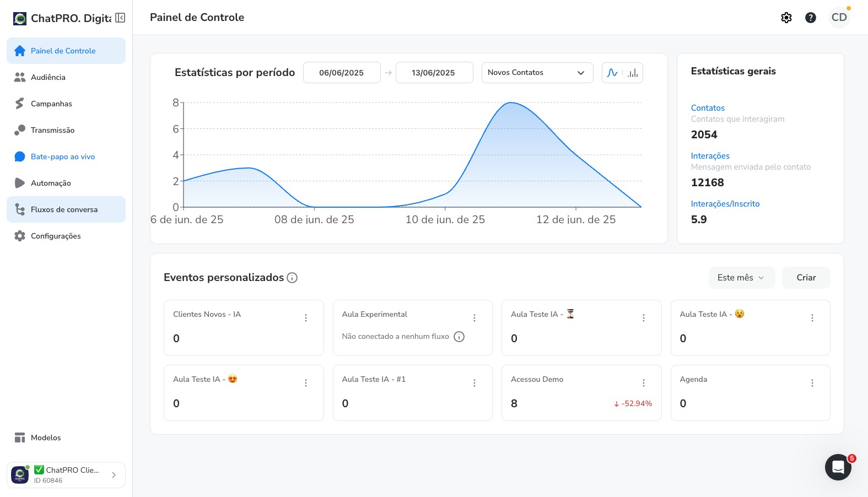
Task: Open the CD user avatar menu
Action: point(839,18)
